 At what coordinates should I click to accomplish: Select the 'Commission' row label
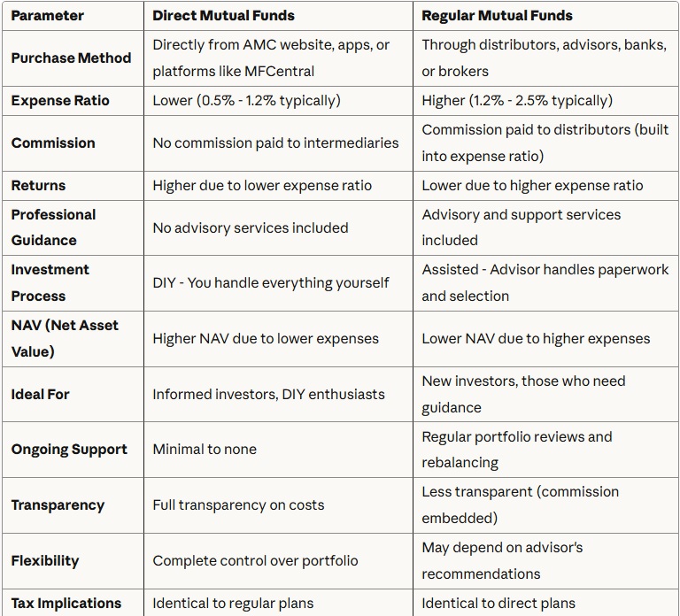[53, 142]
